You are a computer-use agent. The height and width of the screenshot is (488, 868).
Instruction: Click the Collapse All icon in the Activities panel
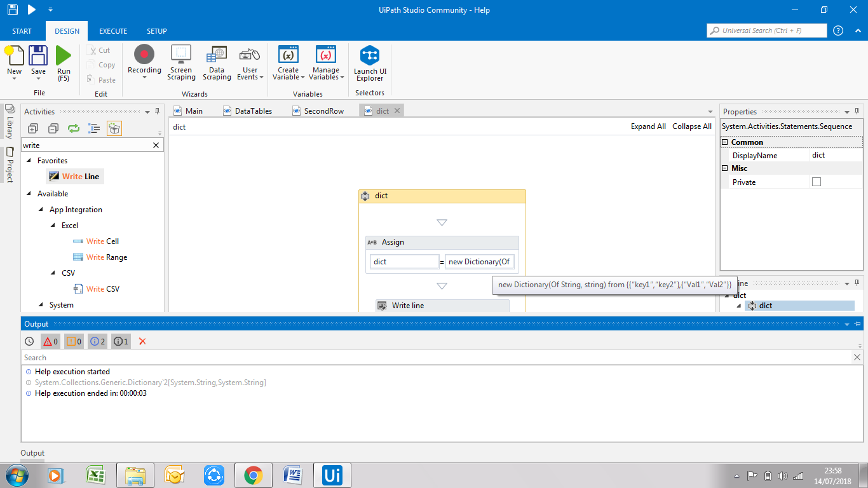53,128
